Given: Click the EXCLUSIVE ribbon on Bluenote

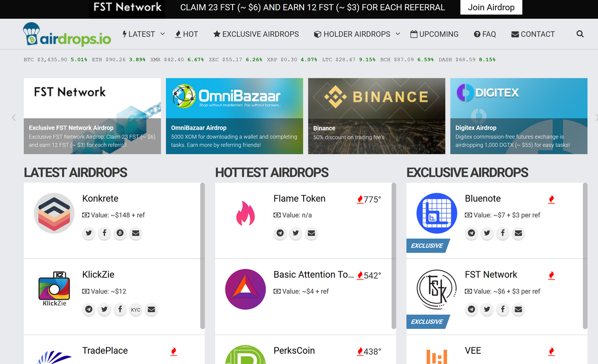Looking at the screenshot, I should click(x=427, y=245).
